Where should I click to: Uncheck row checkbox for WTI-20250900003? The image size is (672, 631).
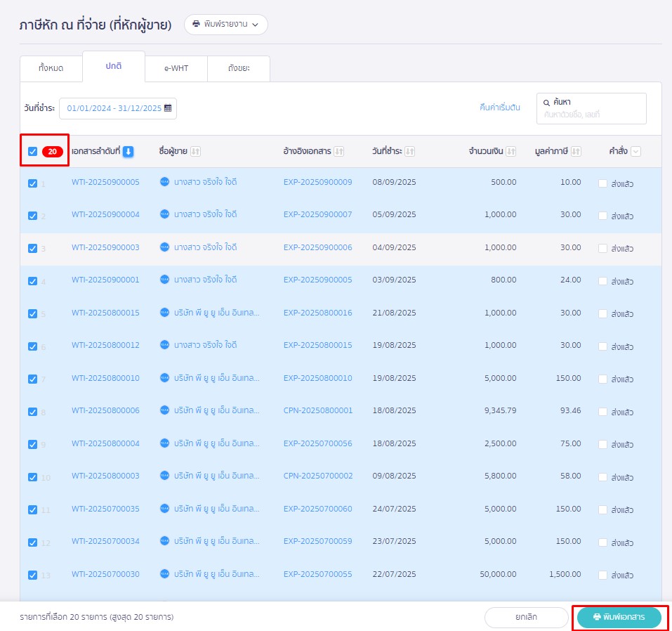[x=32, y=248]
